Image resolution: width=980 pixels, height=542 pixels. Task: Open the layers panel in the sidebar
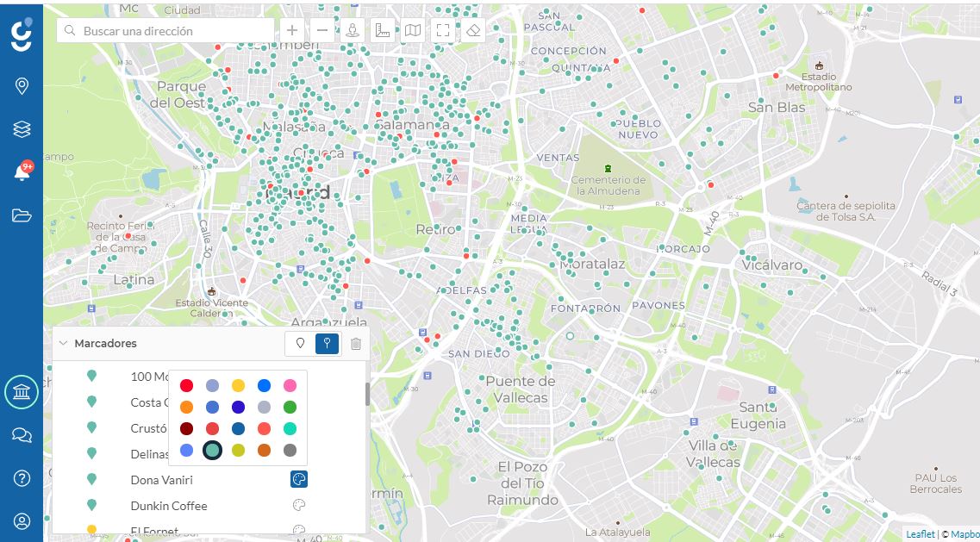[22, 128]
